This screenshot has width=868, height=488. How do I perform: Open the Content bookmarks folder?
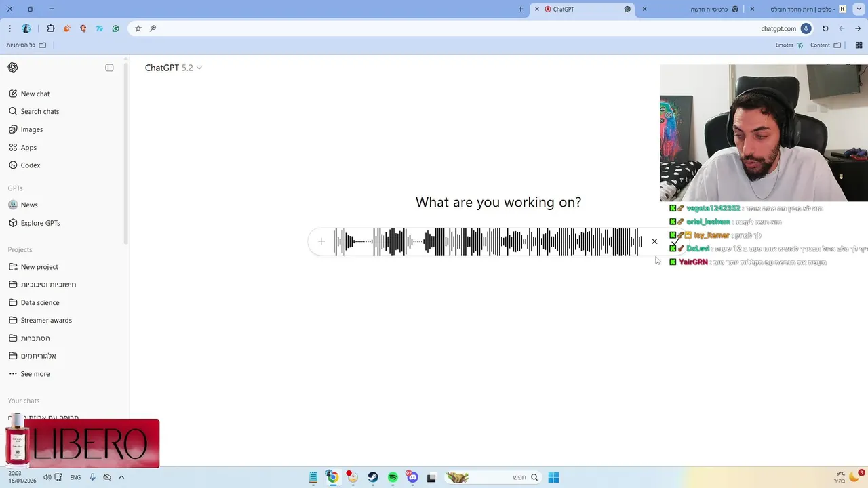click(826, 45)
